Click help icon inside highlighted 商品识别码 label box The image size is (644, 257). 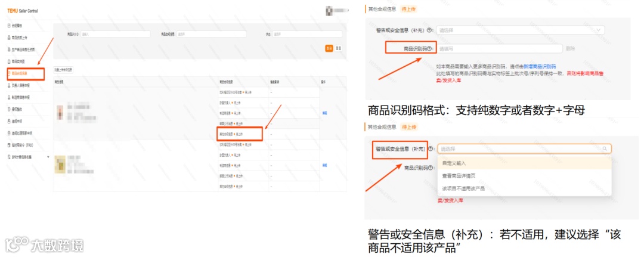429,48
